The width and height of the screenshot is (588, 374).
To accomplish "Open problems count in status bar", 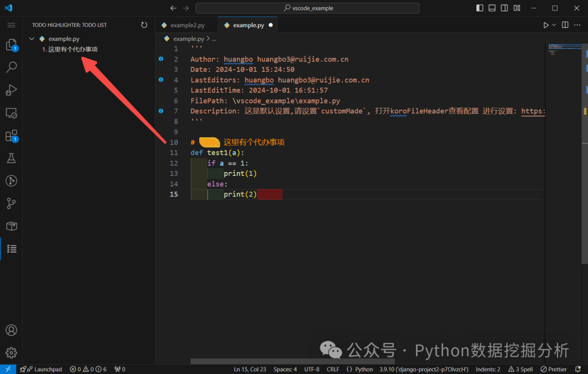I will click(88, 369).
